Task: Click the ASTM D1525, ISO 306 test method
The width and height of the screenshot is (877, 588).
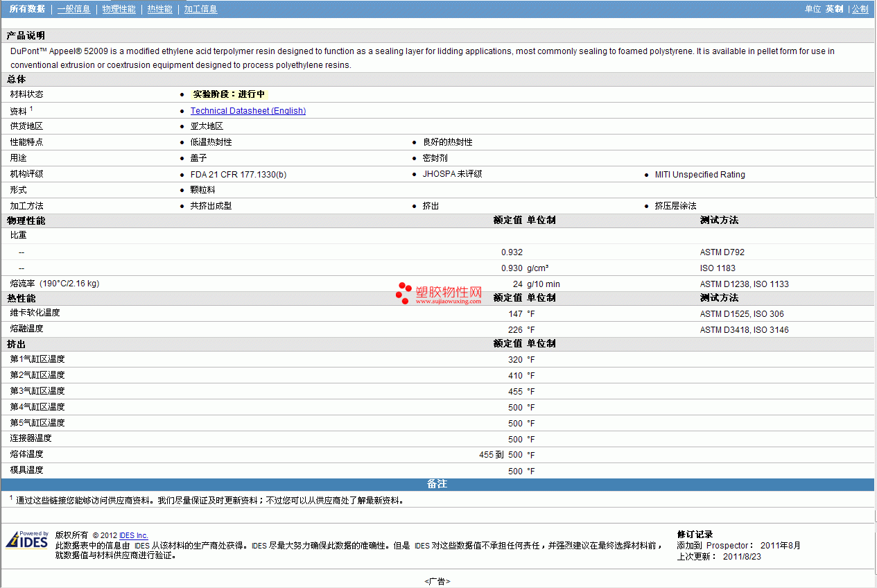Action: click(x=742, y=314)
